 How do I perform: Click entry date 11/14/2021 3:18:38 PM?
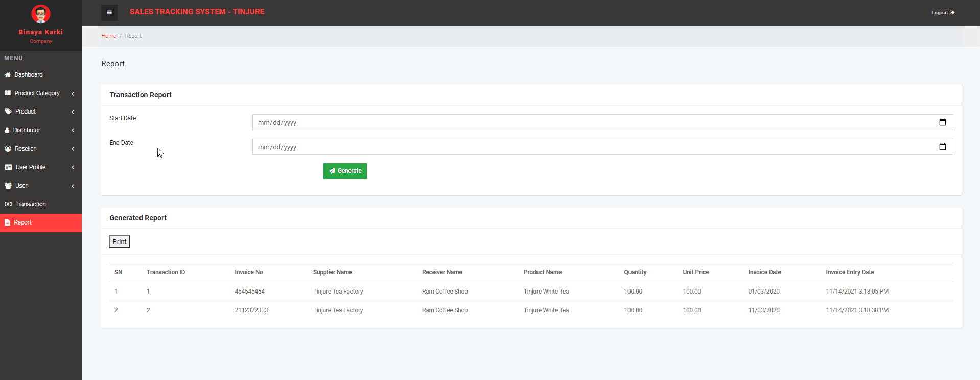click(x=857, y=310)
